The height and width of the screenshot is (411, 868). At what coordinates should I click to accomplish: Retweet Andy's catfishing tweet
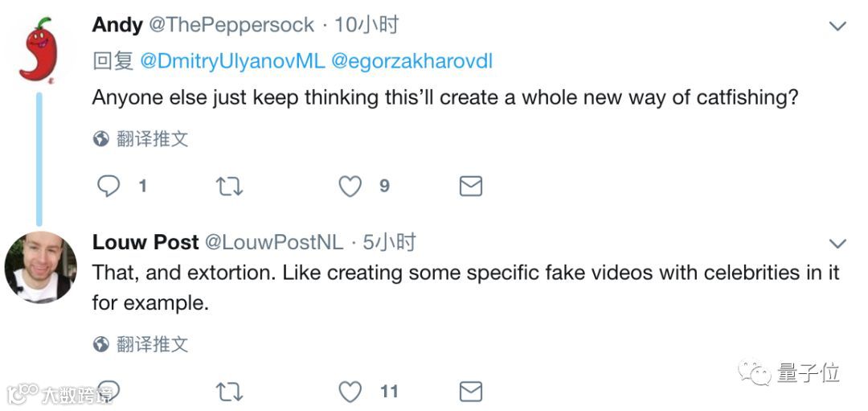pyautogui.click(x=229, y=187)
